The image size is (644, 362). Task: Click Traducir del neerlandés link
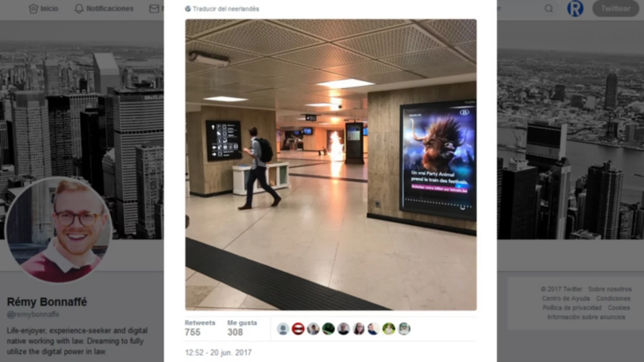[226, 9]
